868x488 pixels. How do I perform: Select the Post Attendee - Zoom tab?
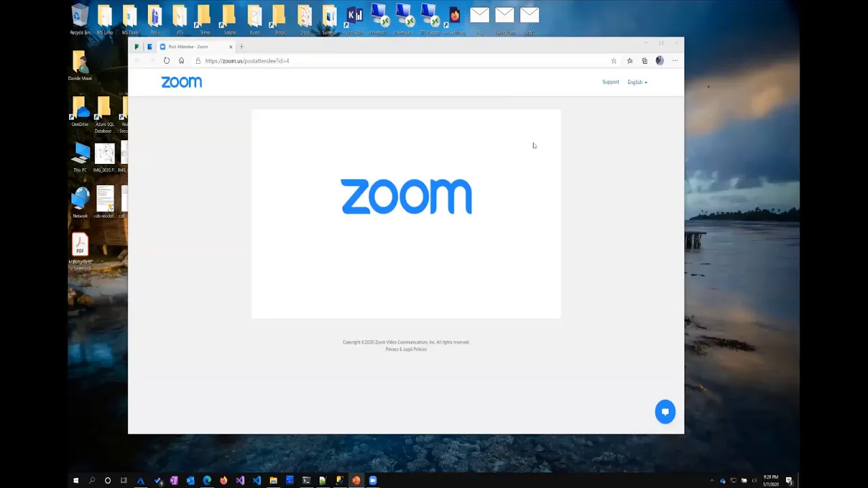[x=196, y=47]
